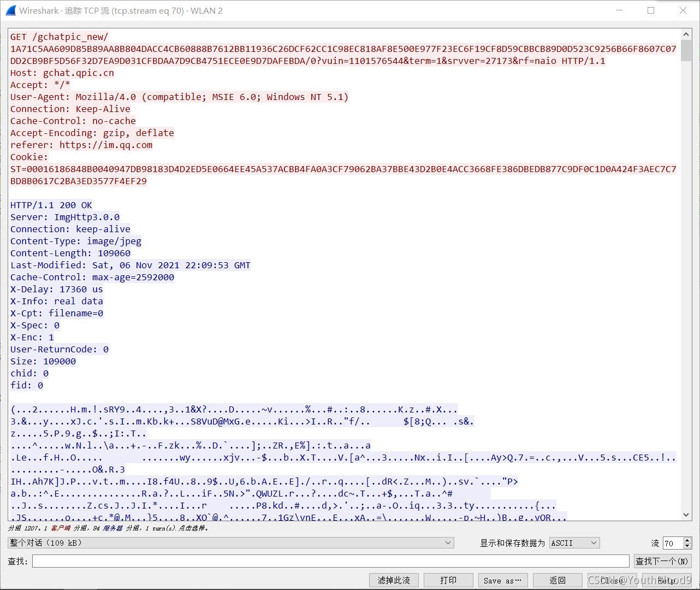Open the entire conversation (109 kB) dropdown

(231, 543)
